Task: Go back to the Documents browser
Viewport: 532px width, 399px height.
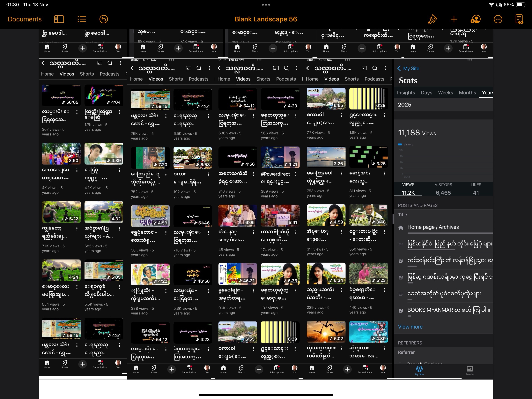Action: tap(25, 19)
